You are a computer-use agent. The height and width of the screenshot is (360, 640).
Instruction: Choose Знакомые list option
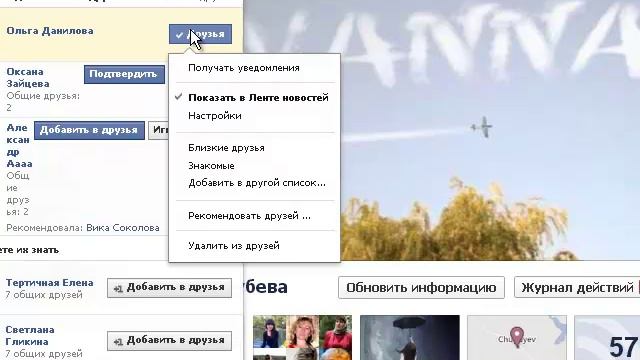211,166
